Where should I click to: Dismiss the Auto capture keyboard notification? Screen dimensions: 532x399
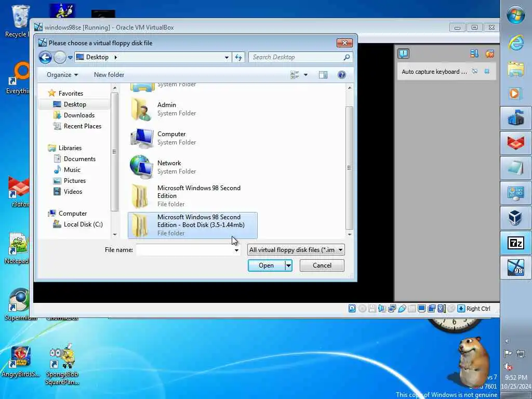pos(487,71)
